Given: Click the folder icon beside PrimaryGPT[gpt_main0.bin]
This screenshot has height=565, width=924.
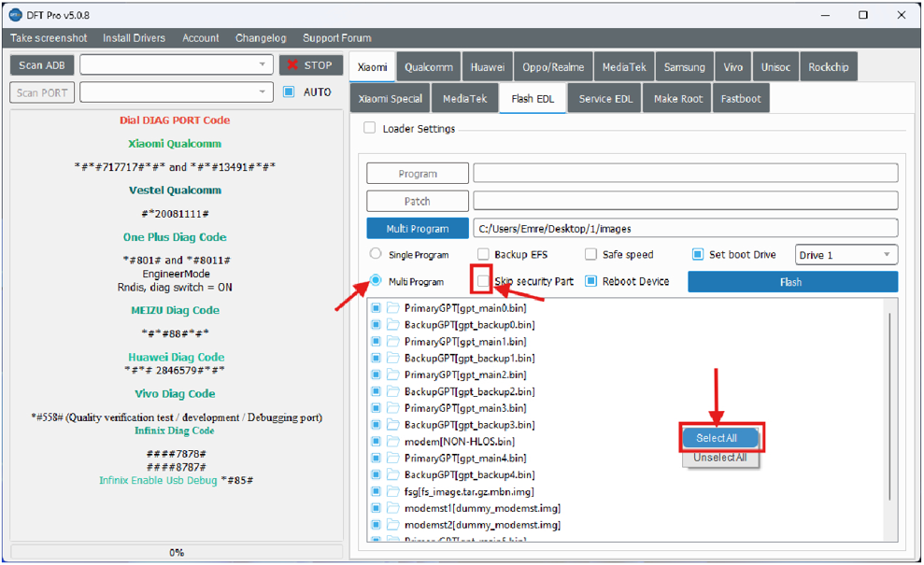Looking at the screenshot, I should [393, 307].
